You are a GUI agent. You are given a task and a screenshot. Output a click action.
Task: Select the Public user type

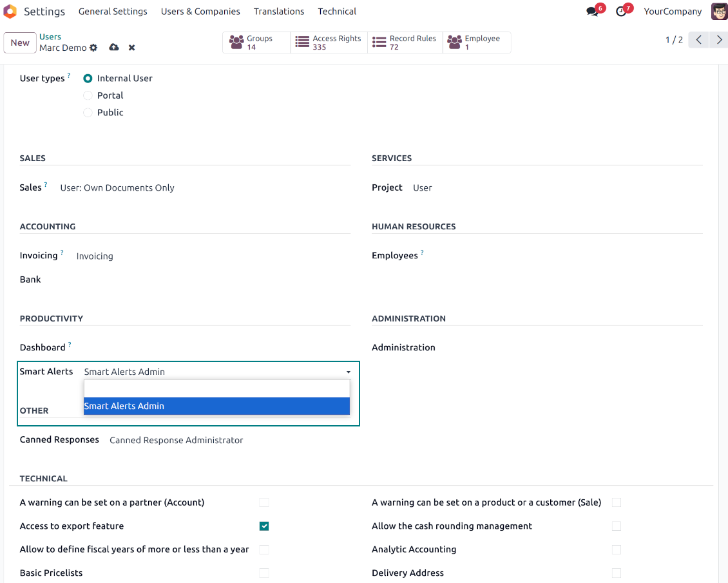tap(88, 113)
